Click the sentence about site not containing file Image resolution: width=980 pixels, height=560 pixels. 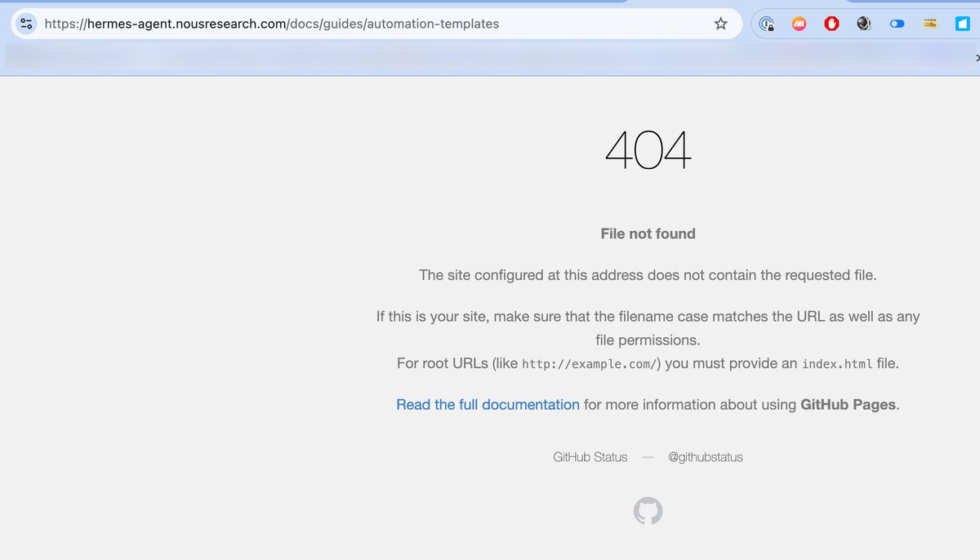[x=648, y=275]
